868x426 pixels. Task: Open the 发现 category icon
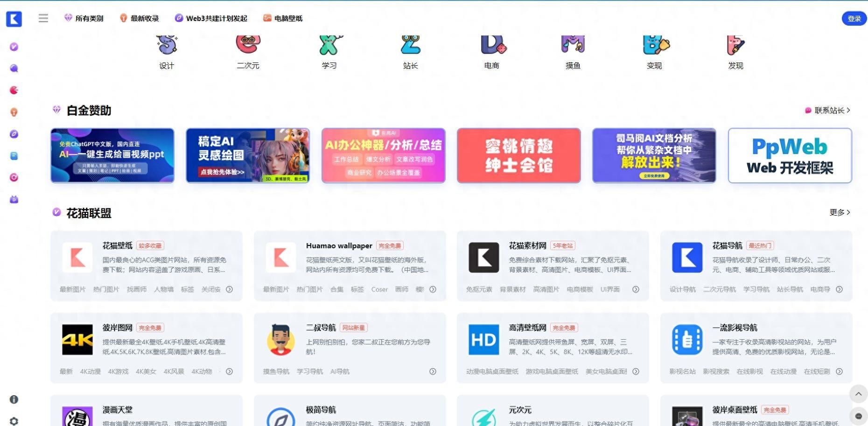(x=735, y=45)
